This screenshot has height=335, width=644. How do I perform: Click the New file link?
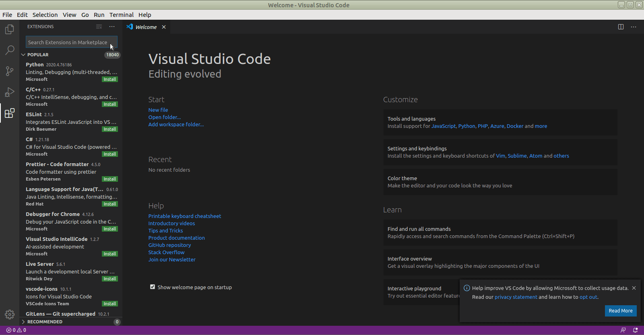coord(158,110)
